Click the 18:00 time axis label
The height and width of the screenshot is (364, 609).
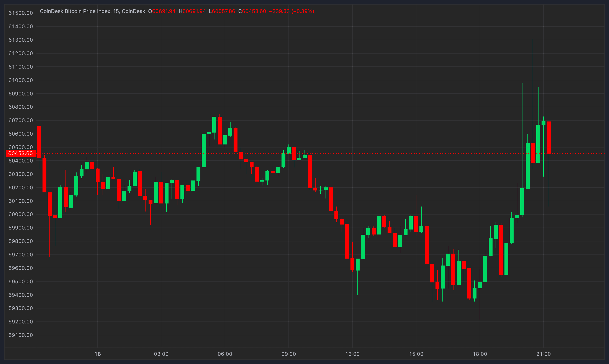[480, 354]
